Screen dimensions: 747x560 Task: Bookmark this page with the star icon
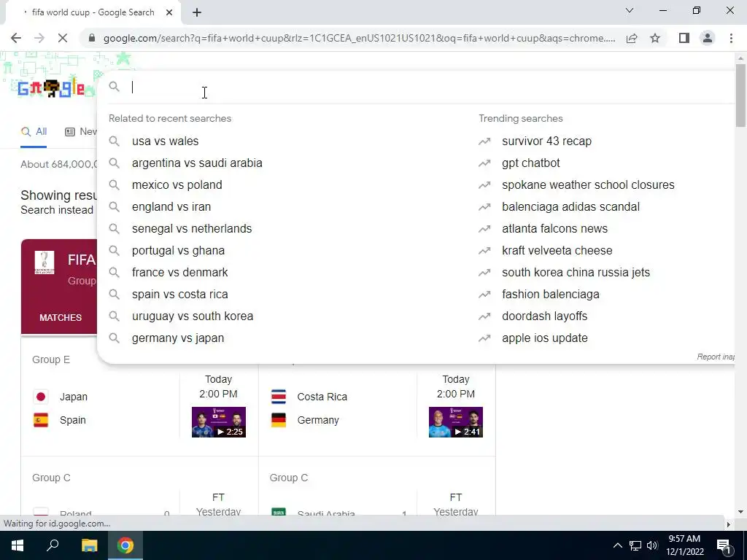tap(655, 38)
